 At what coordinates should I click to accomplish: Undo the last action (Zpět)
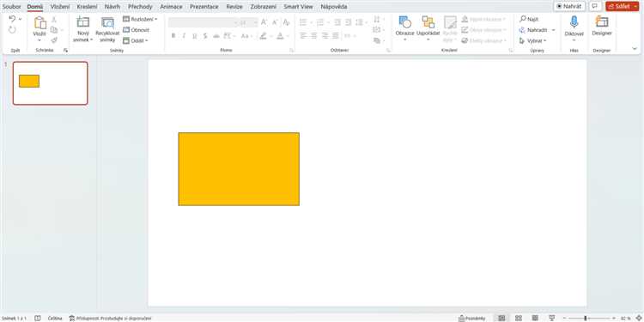coord(12,19)
